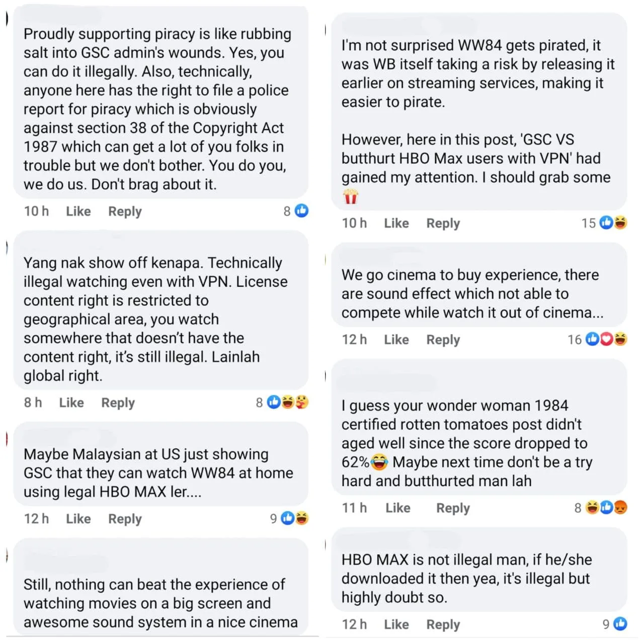Click the like reaction icon on the piracy comment
The image size is (644, 644).
(301, 211)
